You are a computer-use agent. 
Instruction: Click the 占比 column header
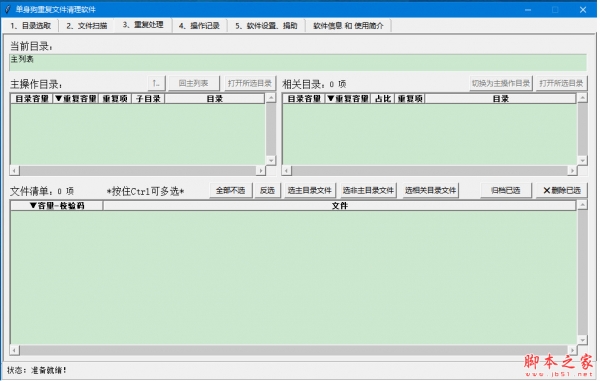pyautogui.click(x=383, y=99)
